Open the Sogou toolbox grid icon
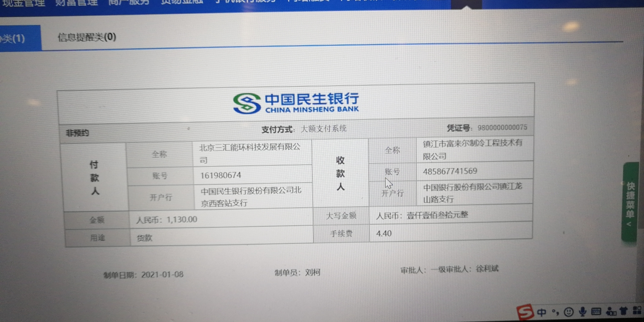Image resolution: width=644 pixels, height=322 pixels. coord(637,310)
